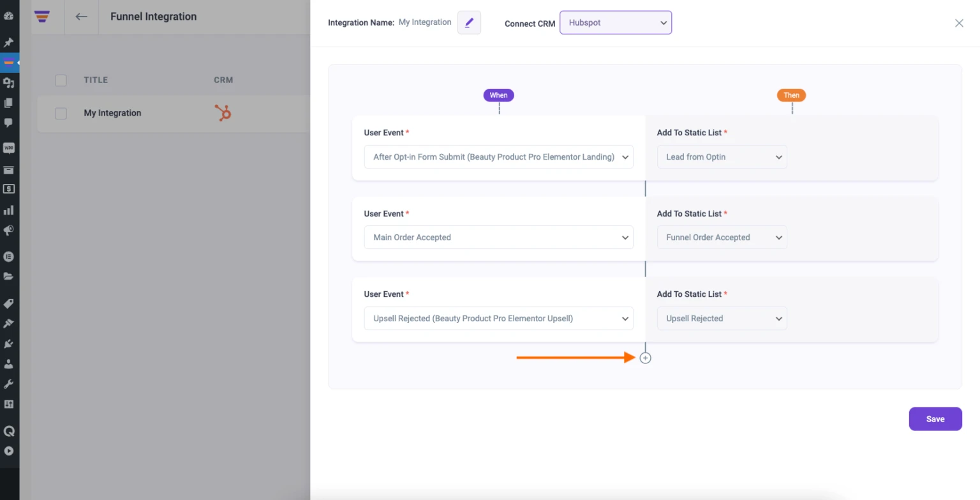Click the Then label badge

[792, 95]
